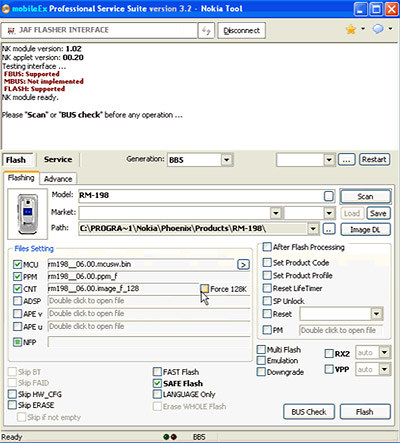
Task: Click the MCU file arrow button
Action: point(243,265)
